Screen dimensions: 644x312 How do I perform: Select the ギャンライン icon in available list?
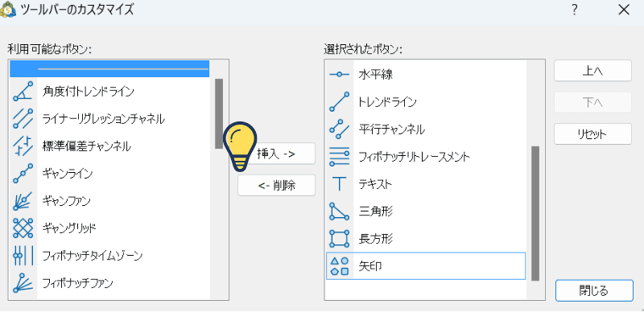23,173
